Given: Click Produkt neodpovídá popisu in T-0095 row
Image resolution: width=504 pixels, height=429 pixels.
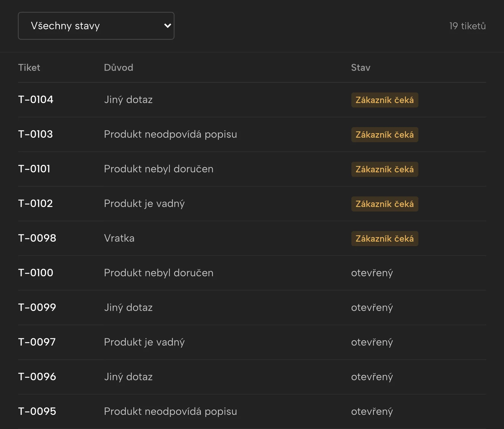Looking at the screenshot, I should click(170, 412).
